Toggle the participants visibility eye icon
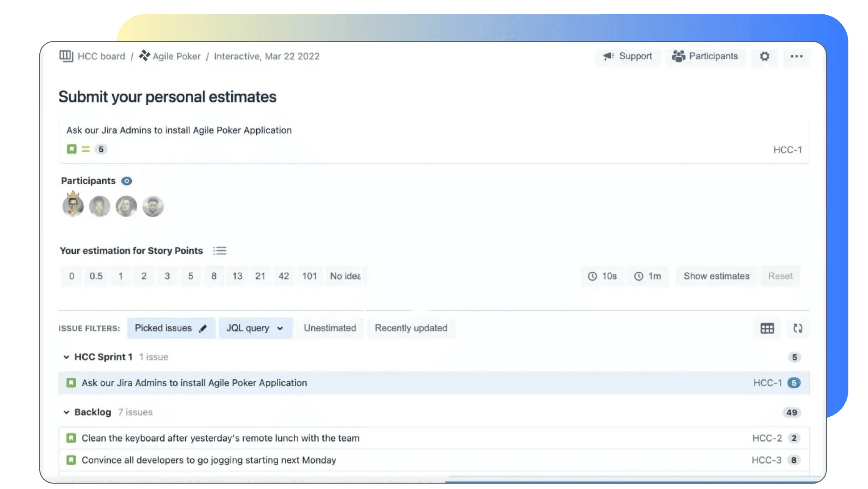Viewport: 868px width, 489px height. tap(127, 181)
